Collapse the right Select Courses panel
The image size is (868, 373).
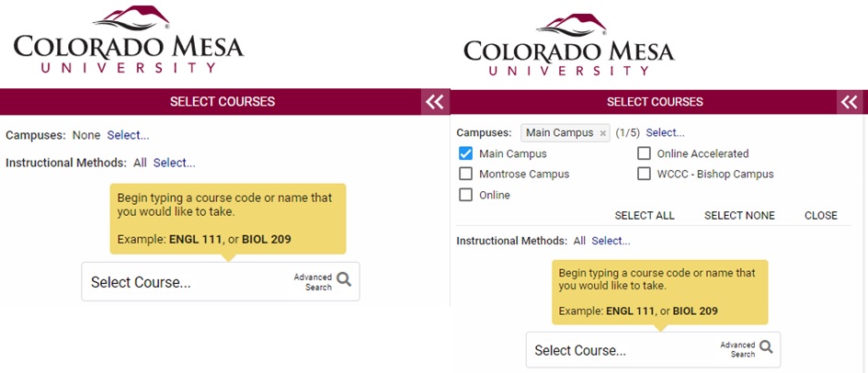tap(851, 102)
